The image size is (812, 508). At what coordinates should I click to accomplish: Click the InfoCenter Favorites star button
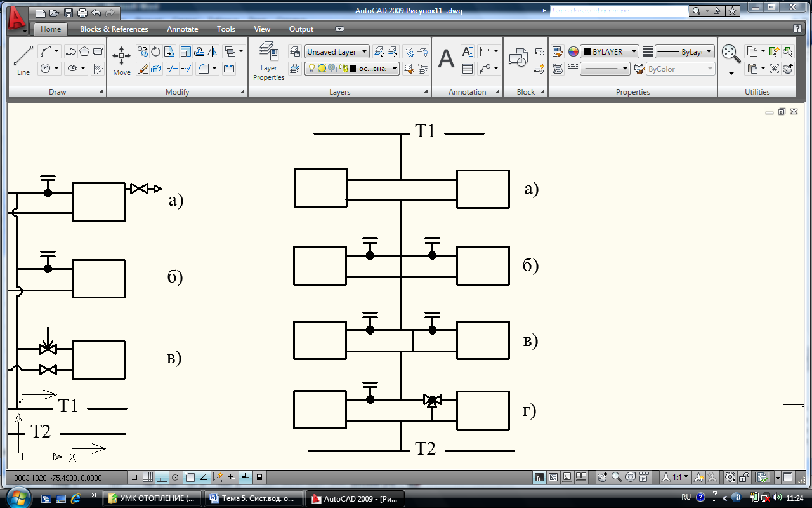point(733,11)
